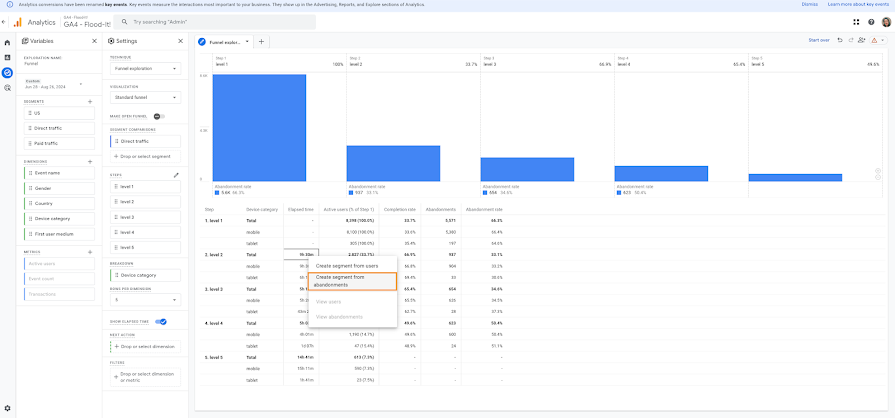Zoom out chart with lower magnifier control
895x418 pixels.
click(x=877, y=178)
